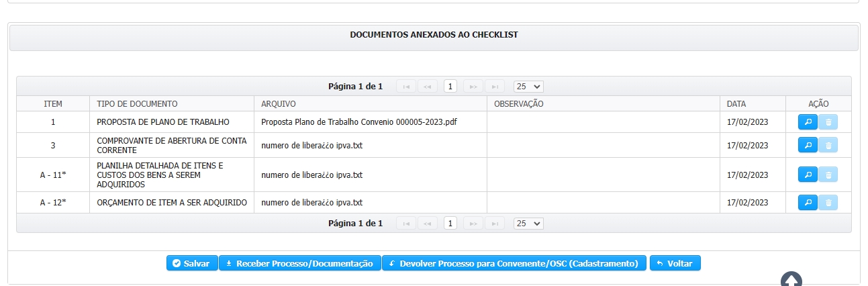The image size is (868, 286).
Task: View the Orçamento de Item A-12 file
Action: pyautogui.click(x=808, y=202)
